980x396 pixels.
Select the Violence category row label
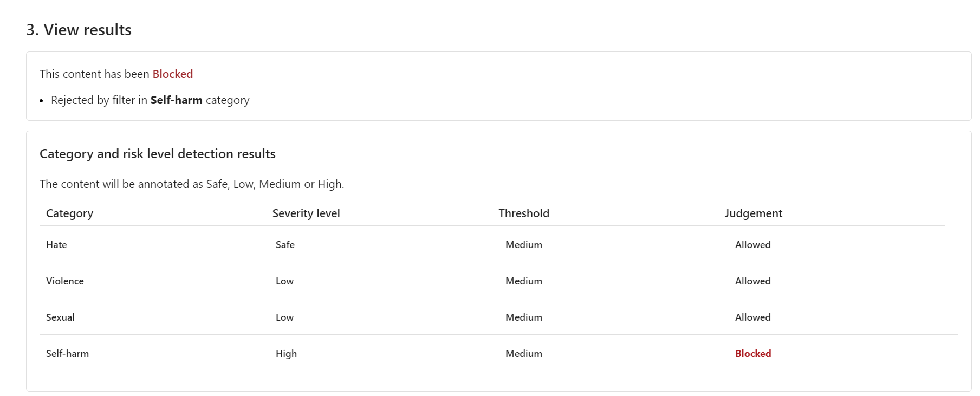click(65, 281)
